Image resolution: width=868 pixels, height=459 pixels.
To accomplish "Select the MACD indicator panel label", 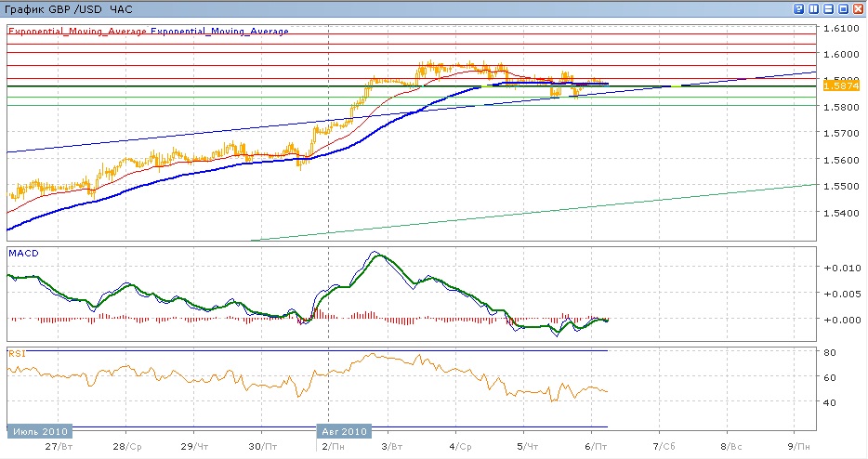I will tap(22, 253).
